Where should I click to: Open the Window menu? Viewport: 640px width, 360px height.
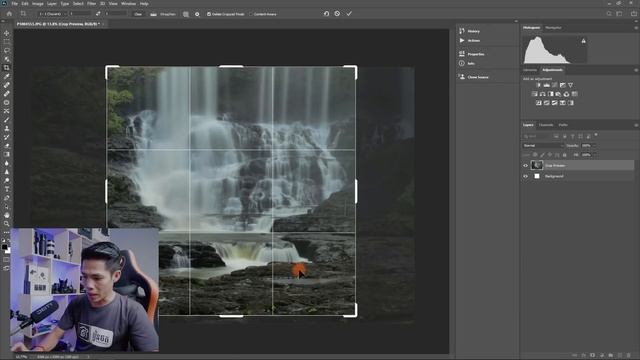[128, 4]
